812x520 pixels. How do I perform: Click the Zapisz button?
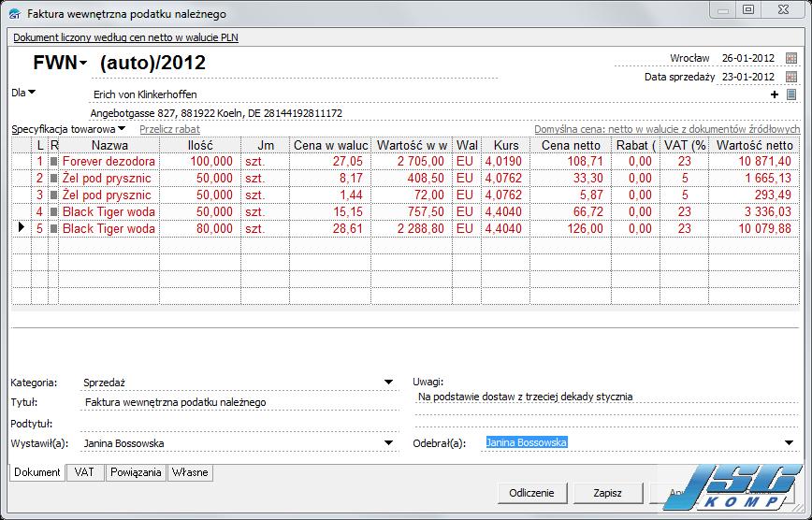(607, 493)
